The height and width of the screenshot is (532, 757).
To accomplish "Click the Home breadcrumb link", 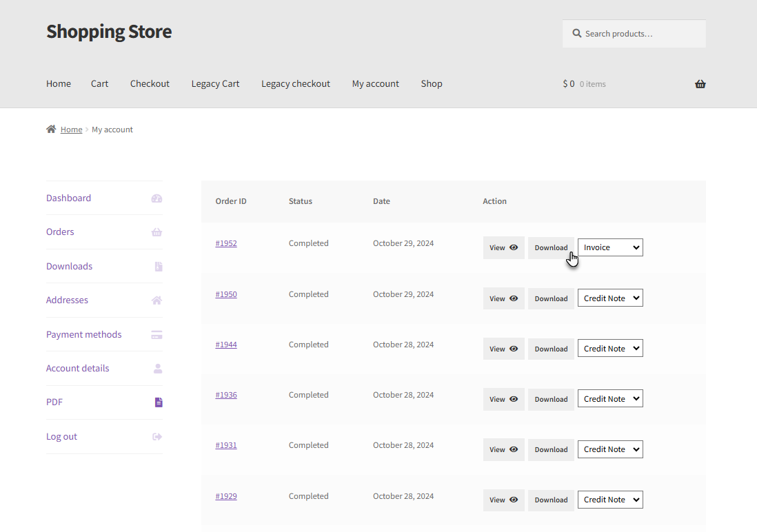I will 72,130.
